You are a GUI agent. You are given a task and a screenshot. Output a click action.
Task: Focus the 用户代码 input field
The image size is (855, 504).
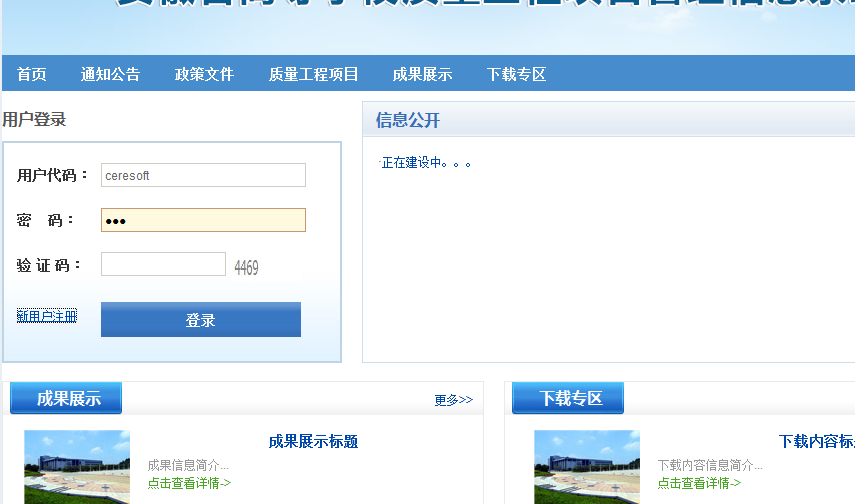click(x=203, y=175)
